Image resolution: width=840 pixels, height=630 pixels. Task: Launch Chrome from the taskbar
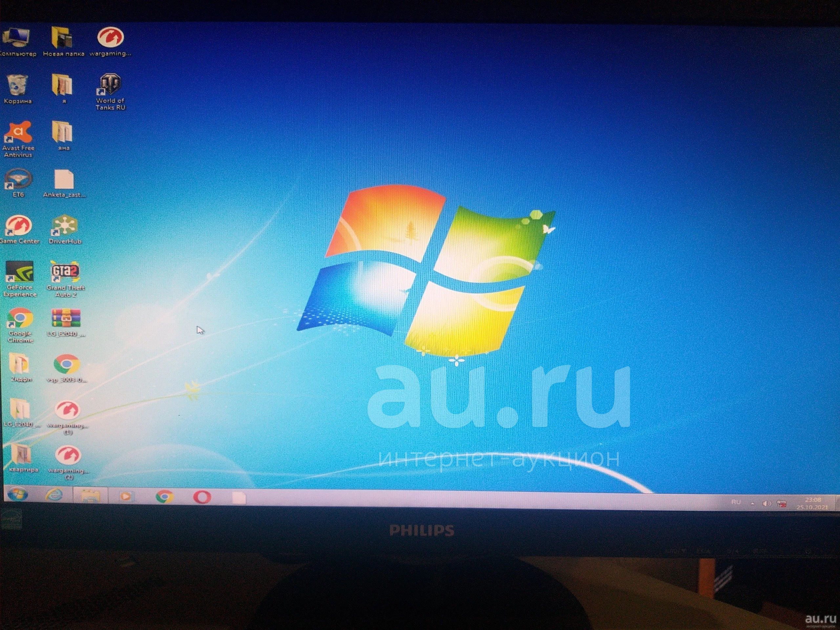164,496
